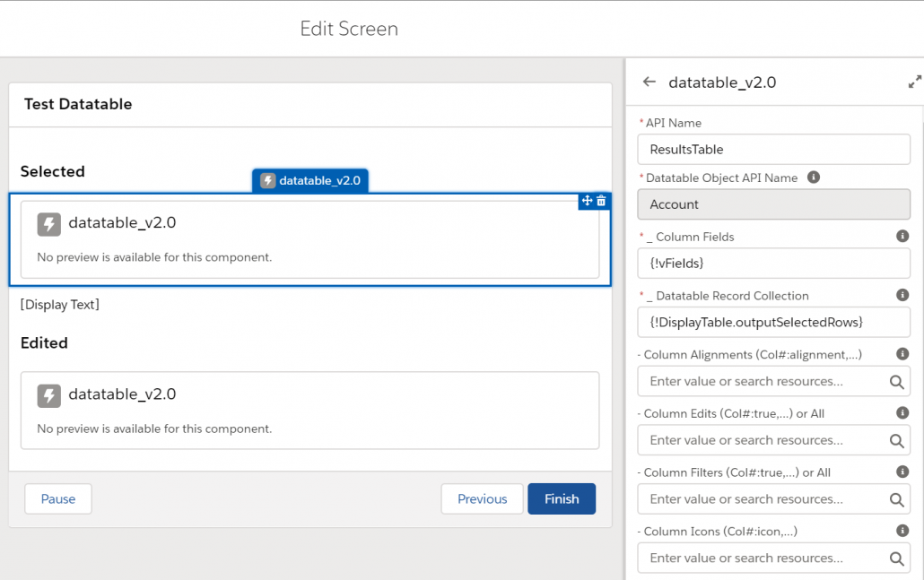Delete the selected datatable_v2.0 using the trash icon

(x=600, y=201)
